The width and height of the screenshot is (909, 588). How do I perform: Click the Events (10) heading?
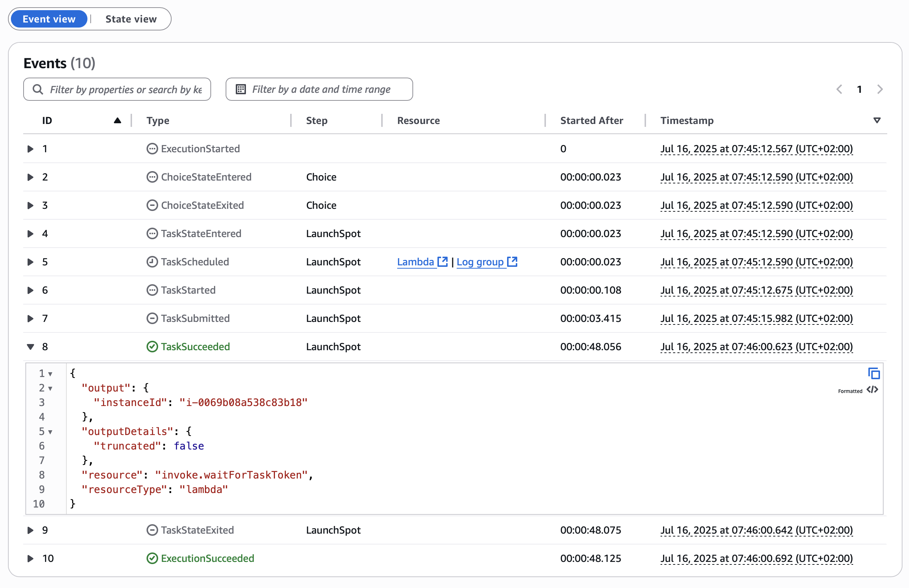59,63
